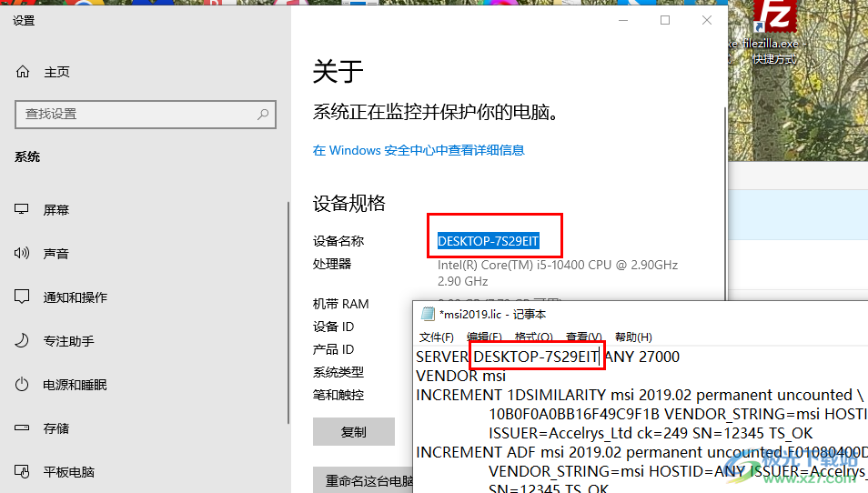
Task: Open Notifications & actions (通知和操作)
Action: pyautogui.click(x=61, y=297)
